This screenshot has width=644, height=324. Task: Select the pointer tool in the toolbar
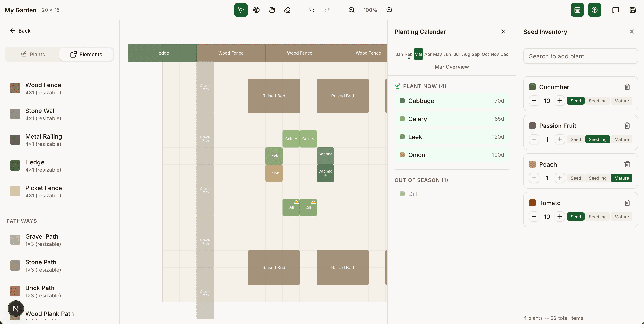240,10
